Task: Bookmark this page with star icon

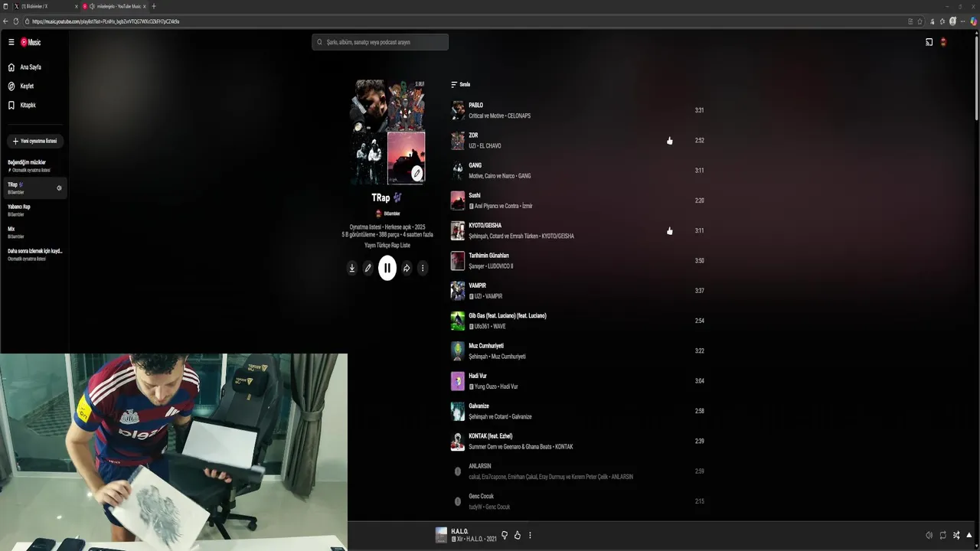Action: (x=920, y=21)
